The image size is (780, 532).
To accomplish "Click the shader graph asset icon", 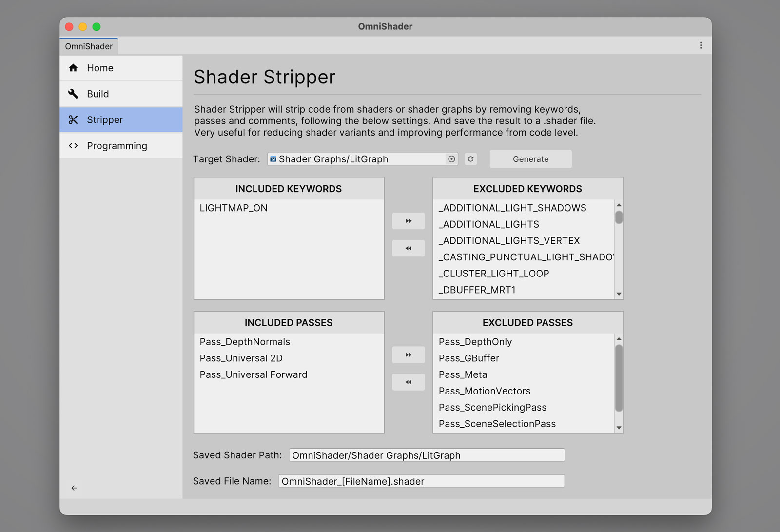I will click(x=273, y=159).
